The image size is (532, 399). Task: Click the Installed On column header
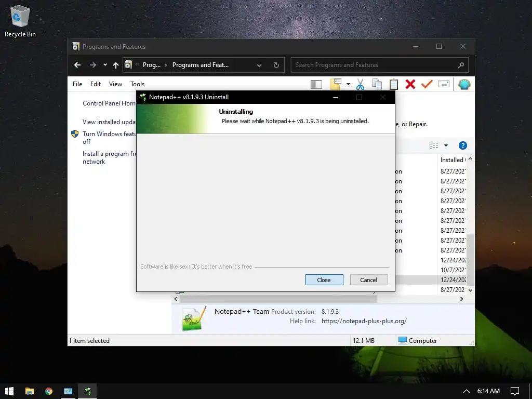pos(453,160)
